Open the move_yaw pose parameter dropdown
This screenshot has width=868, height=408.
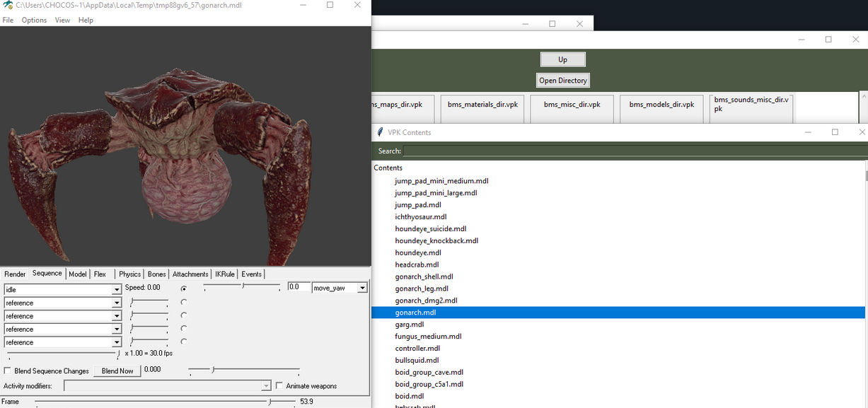coord(362,288)
